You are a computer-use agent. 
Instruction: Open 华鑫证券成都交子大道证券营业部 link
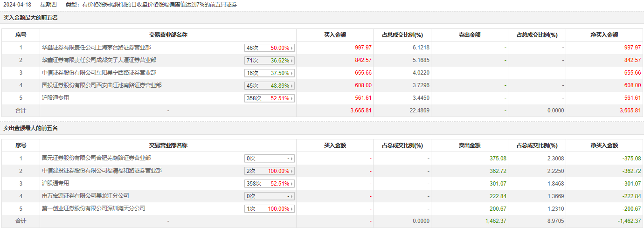click(99, 60)
